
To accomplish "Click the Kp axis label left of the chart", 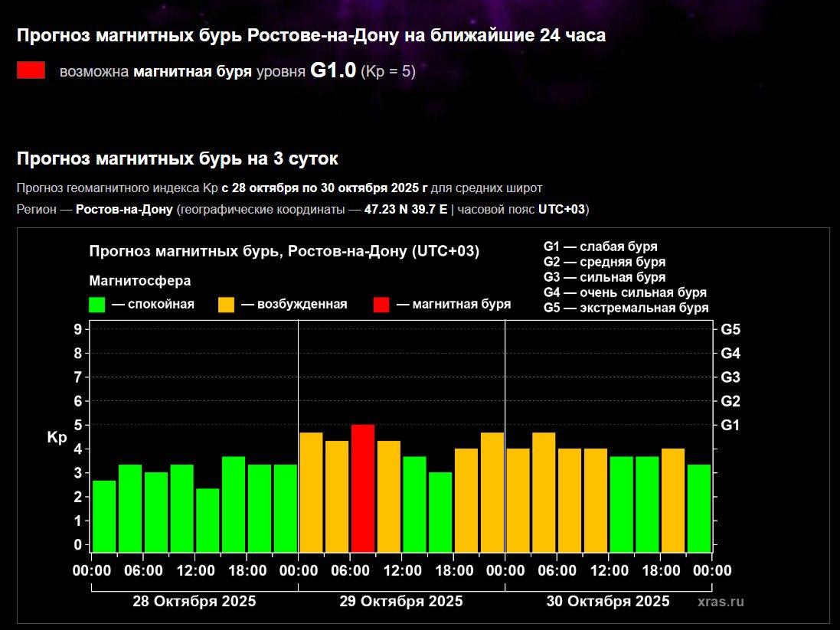I will [x=57, y=437].
